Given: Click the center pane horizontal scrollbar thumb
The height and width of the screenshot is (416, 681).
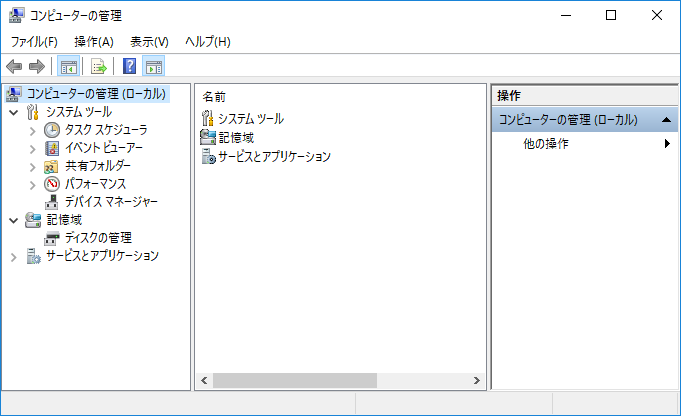Looking at the screenshot, I should (x=295, y=380).
